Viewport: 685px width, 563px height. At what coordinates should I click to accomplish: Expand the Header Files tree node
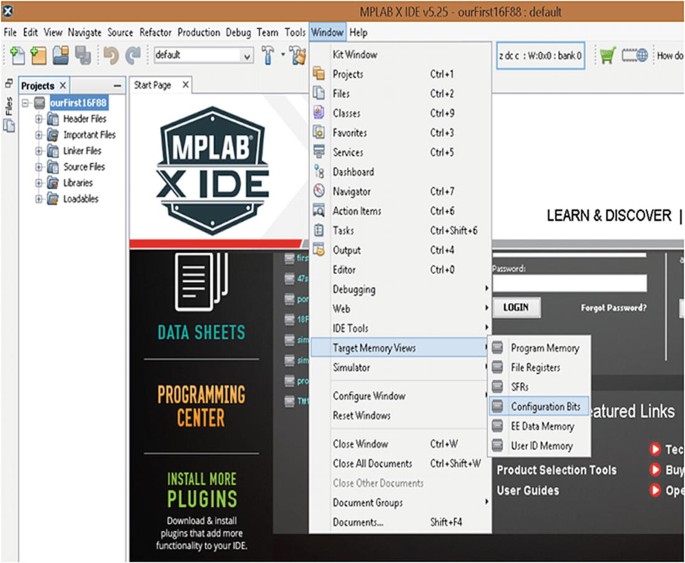click(x=39, y=119)
